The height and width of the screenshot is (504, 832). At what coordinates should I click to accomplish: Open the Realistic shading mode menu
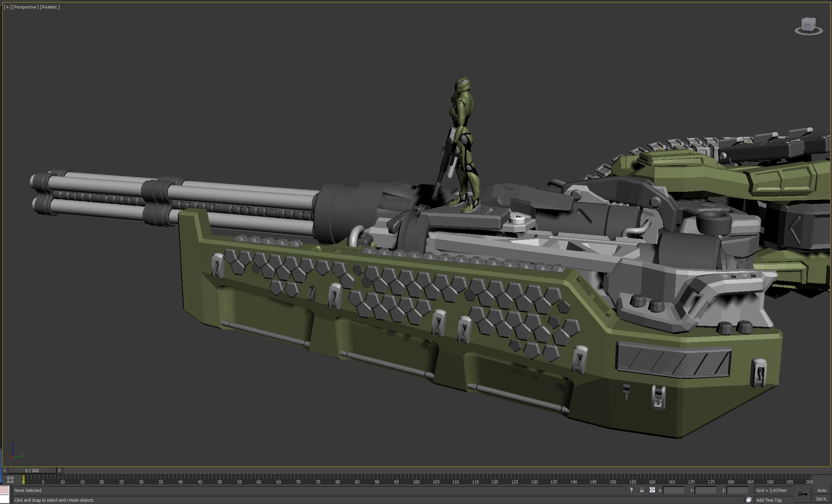(50, 7)
